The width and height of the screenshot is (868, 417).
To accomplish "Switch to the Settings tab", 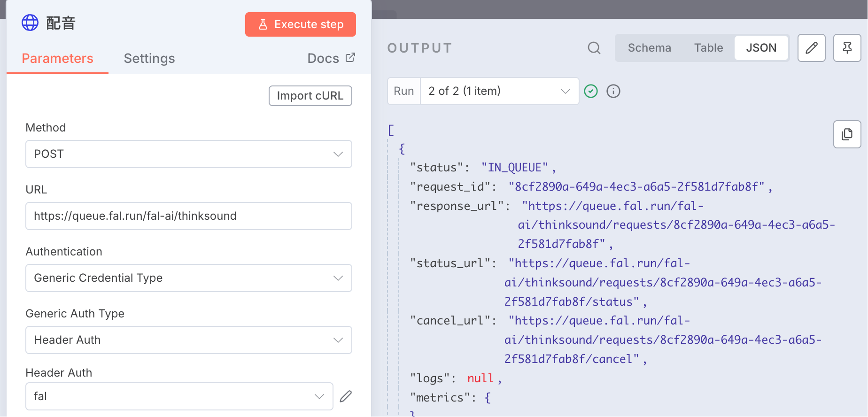I will (149, 58).
